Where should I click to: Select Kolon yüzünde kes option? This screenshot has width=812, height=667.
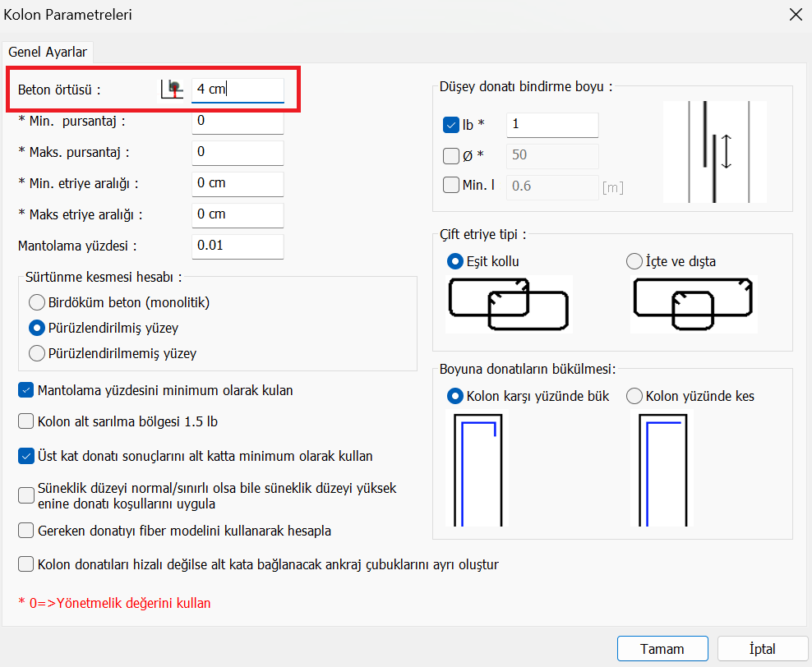(x=634, y=396)
